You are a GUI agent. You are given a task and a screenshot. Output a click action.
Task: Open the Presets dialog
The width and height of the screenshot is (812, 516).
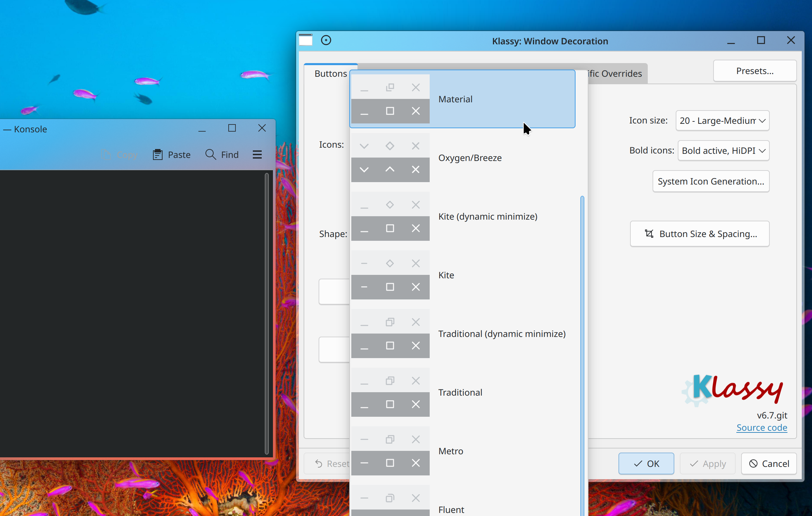[x=755, y=71]
